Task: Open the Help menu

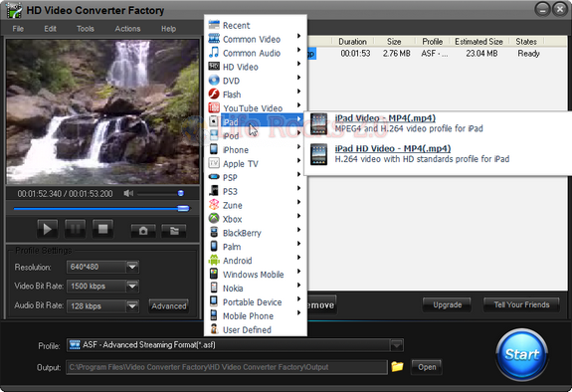Action: pyautogui.click(x=168, y=29)
